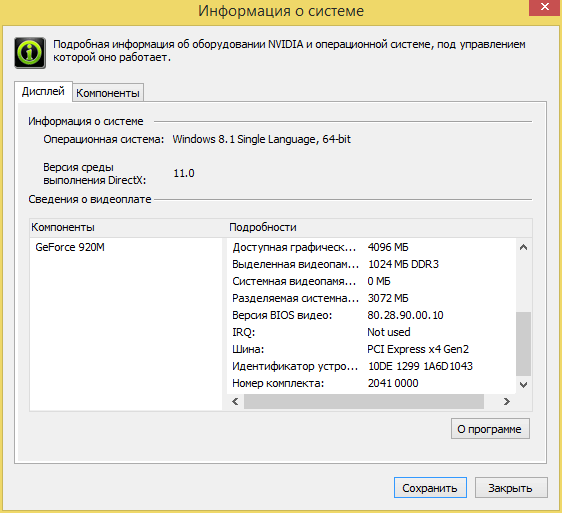
Task: Switch to the Компоненты tab
Action: coord(108,93)
